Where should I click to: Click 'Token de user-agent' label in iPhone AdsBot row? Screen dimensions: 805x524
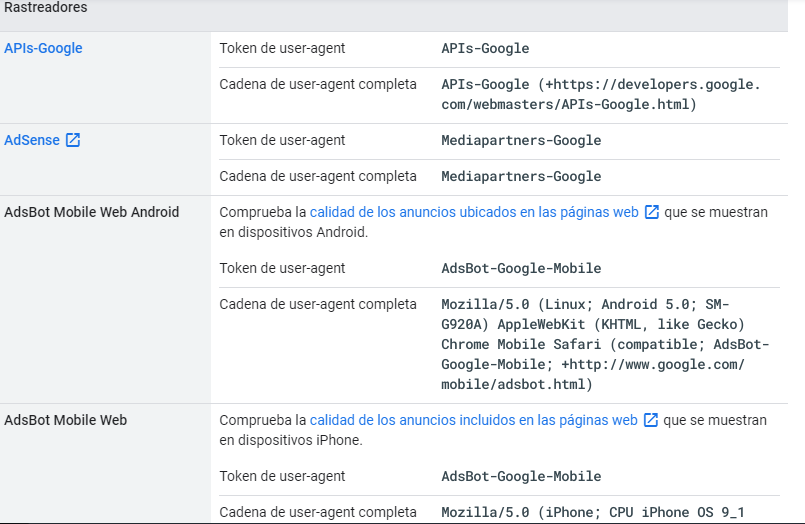tap(282, 476)
